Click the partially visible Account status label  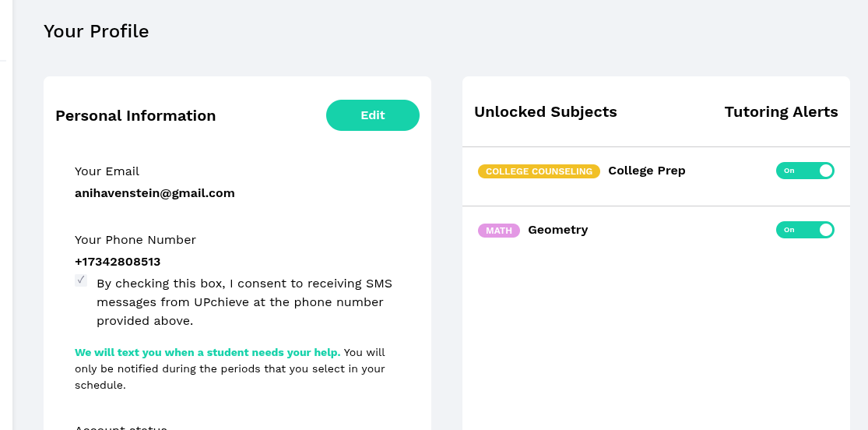[121, 427]
